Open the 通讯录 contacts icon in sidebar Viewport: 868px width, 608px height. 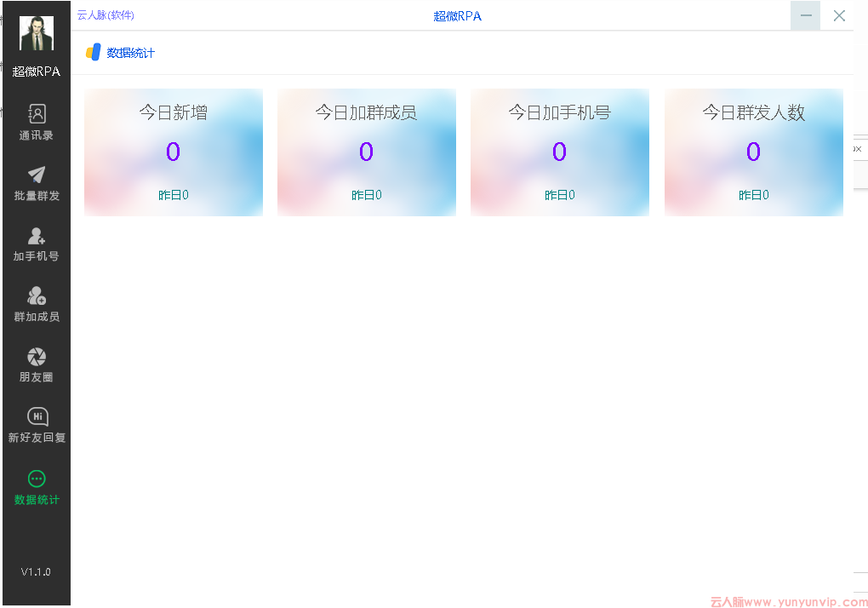coord(37,114)
